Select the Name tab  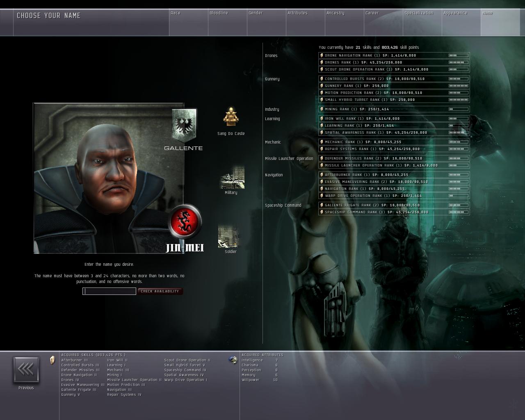500,22
